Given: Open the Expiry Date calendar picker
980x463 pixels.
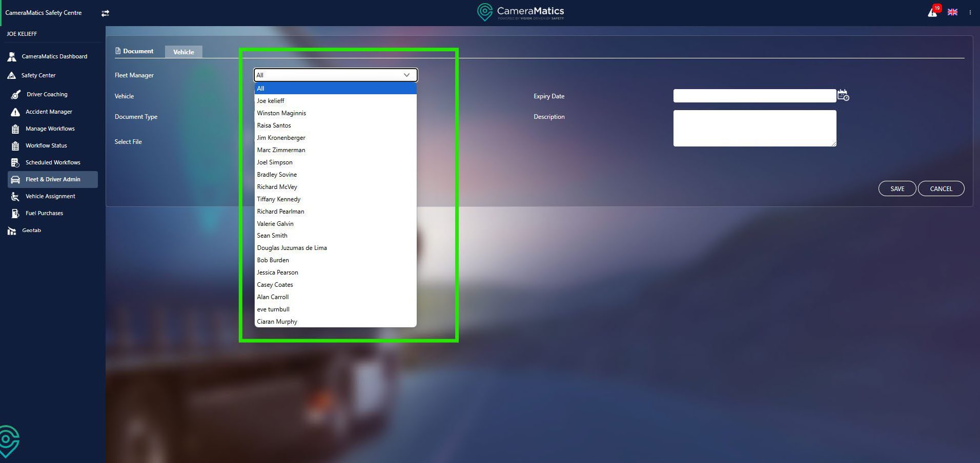Looking at the screenshot, I should point(843,95).
